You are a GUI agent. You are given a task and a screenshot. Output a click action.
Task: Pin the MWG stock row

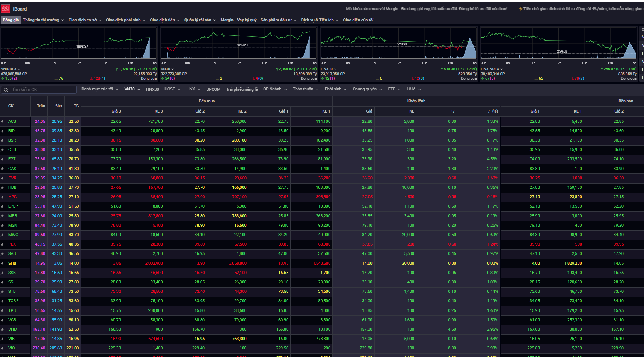(x=2, y=235)
